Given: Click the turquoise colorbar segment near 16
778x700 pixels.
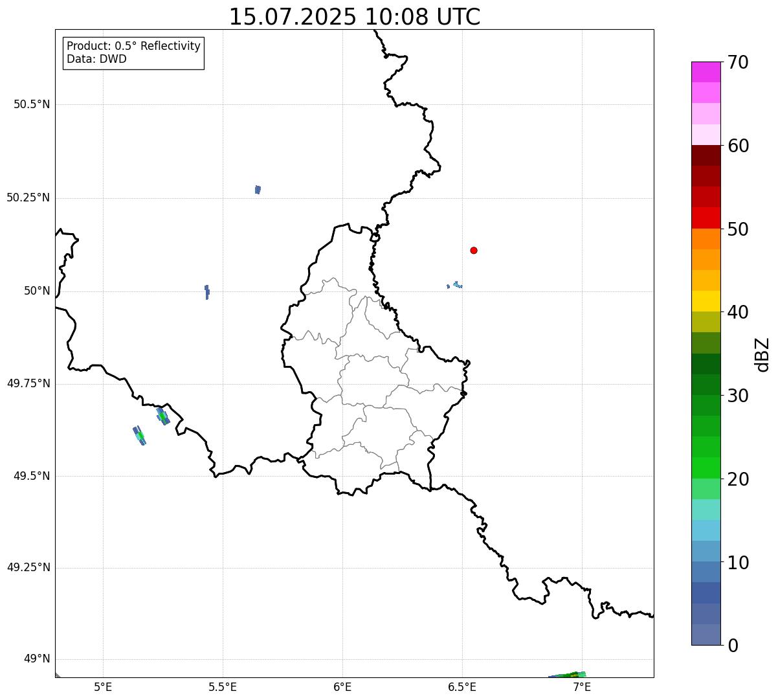Looking at the screenshot, I should pyautogui.click(x=706, y=510).
